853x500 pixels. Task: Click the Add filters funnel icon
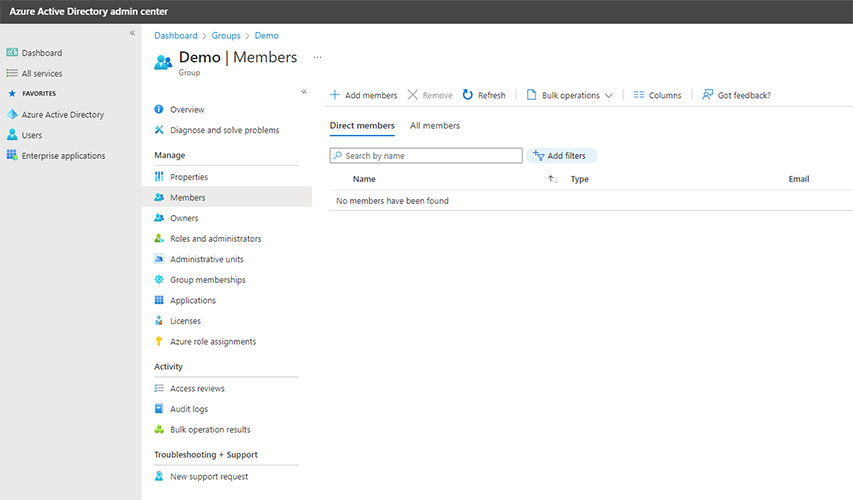[x=539, y=156]
